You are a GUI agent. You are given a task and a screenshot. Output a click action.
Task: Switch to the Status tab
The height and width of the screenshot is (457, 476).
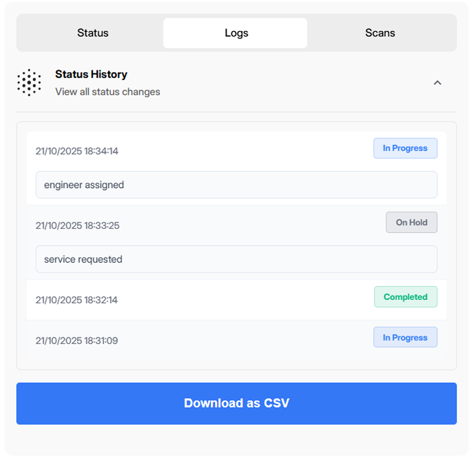93,33
